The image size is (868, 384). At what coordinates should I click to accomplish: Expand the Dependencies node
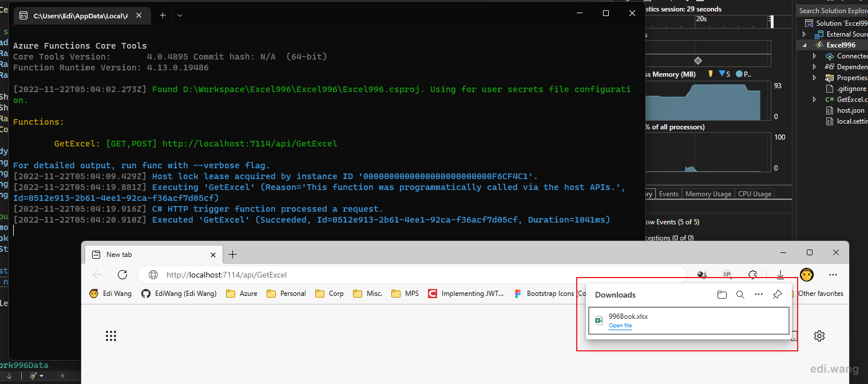(815, 67)
